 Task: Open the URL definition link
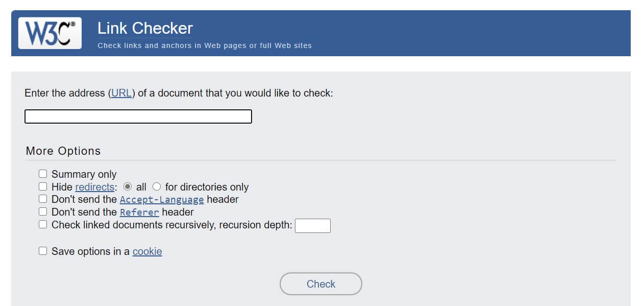point(121,93)
